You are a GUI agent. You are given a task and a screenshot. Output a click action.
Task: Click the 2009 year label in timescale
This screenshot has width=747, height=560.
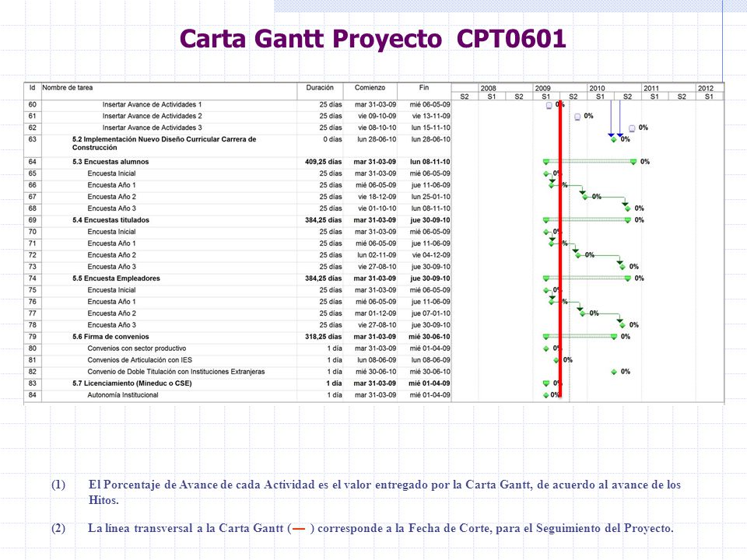tap(542, 88)
